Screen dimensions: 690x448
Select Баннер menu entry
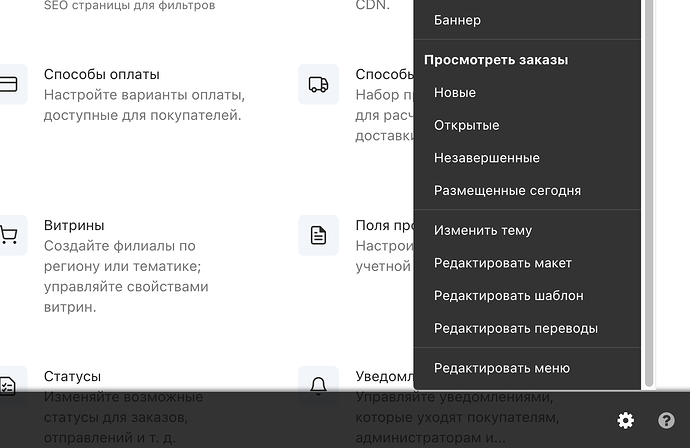[x=527, y=20]
